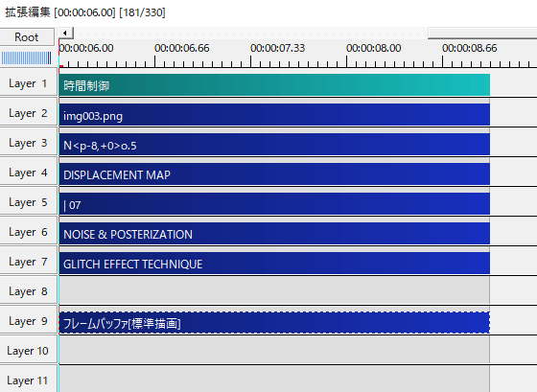Select the 時間制御 object on Layer 1
The width and height of the screenshot is (537, 392).
[274, 85]
